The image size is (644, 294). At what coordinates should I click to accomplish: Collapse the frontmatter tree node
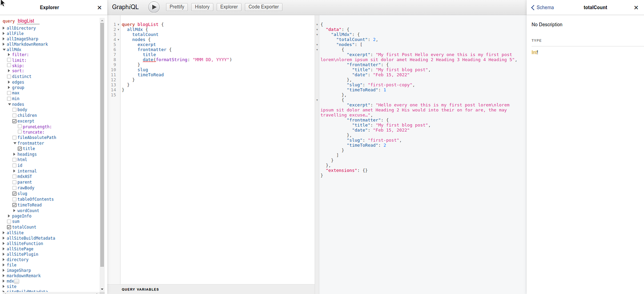click(x=15, y=143)
